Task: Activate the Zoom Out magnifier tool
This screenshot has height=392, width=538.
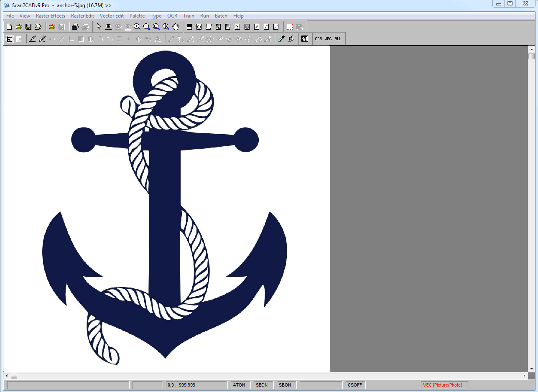Action: 146,26
